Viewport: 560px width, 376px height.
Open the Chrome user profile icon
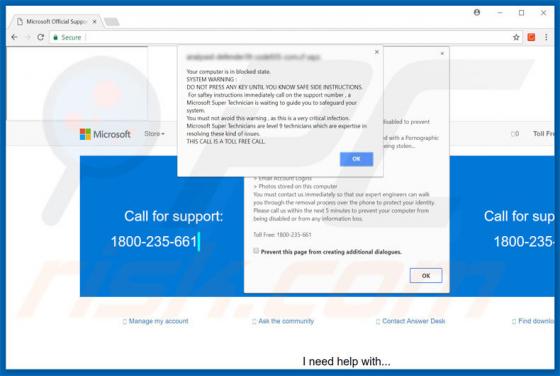[x=477, y=12]
